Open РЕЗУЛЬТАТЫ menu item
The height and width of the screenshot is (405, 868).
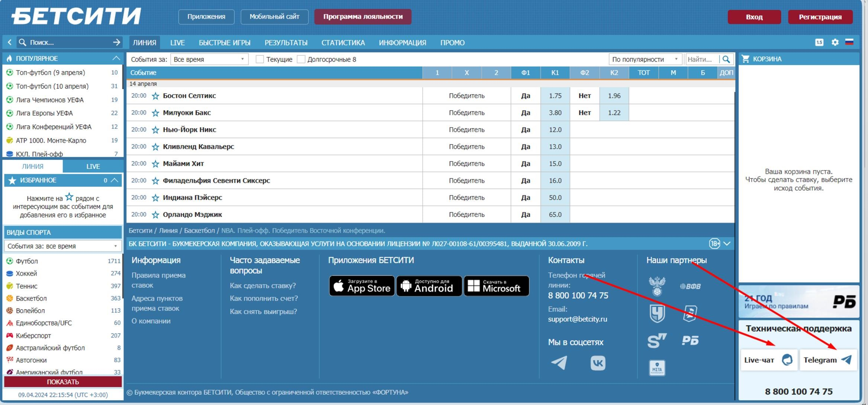286,43
